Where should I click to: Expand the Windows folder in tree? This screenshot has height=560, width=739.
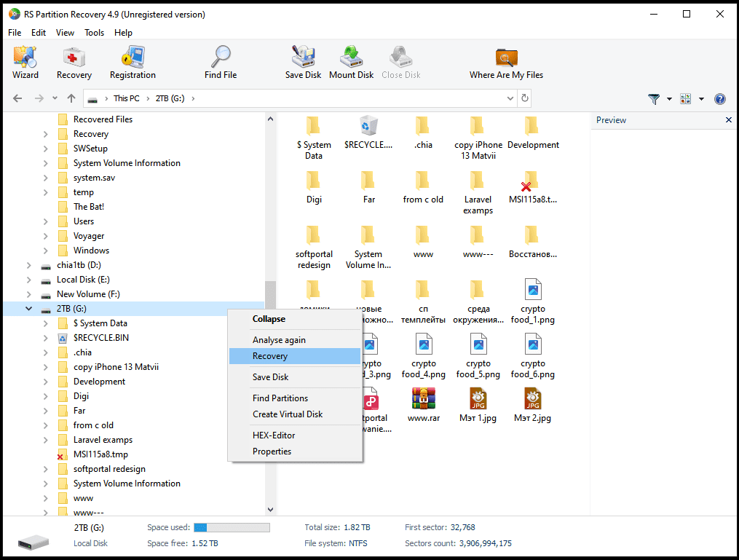tap(45, 251)
